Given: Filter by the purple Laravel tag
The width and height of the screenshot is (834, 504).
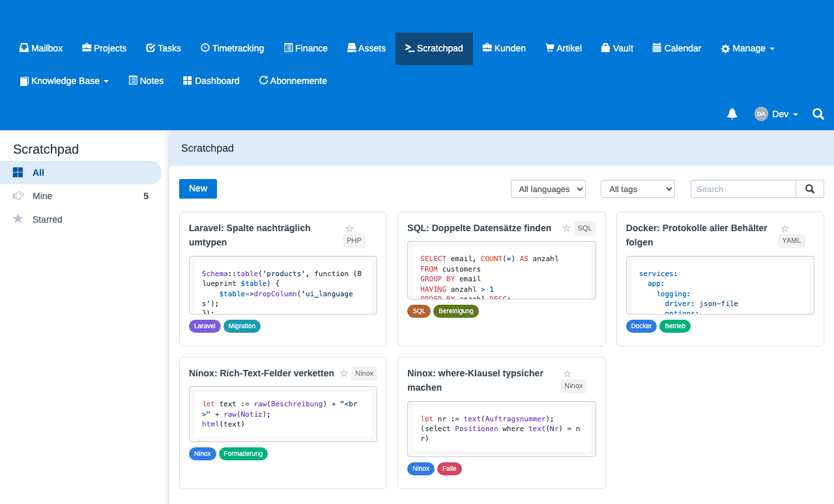Looking at the screenshot, I should tap(205, 326).
